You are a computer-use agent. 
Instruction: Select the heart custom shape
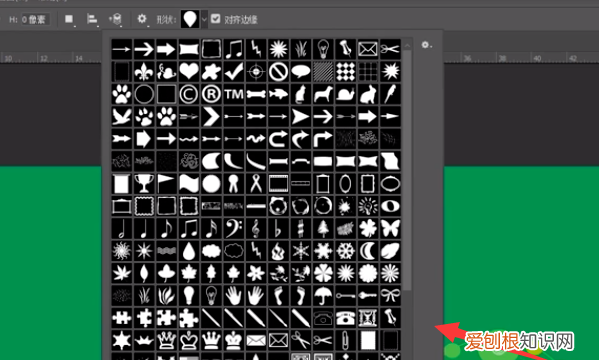(189, 71)
